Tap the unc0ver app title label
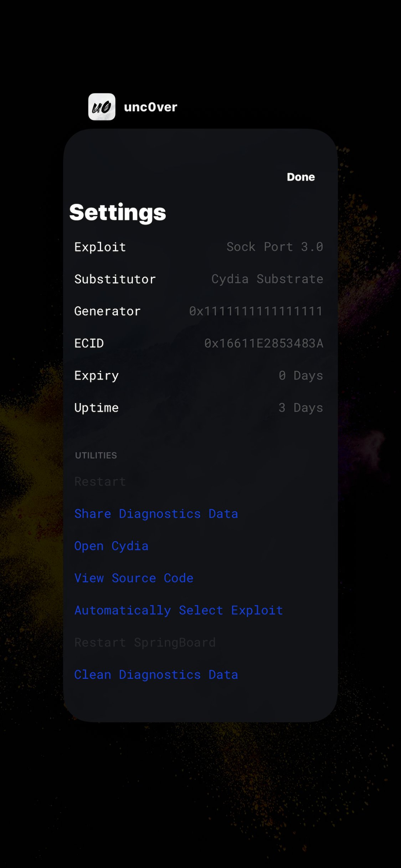Image resolution: width=401 pixels, height=868 pixels. click(x=150, y=107)
